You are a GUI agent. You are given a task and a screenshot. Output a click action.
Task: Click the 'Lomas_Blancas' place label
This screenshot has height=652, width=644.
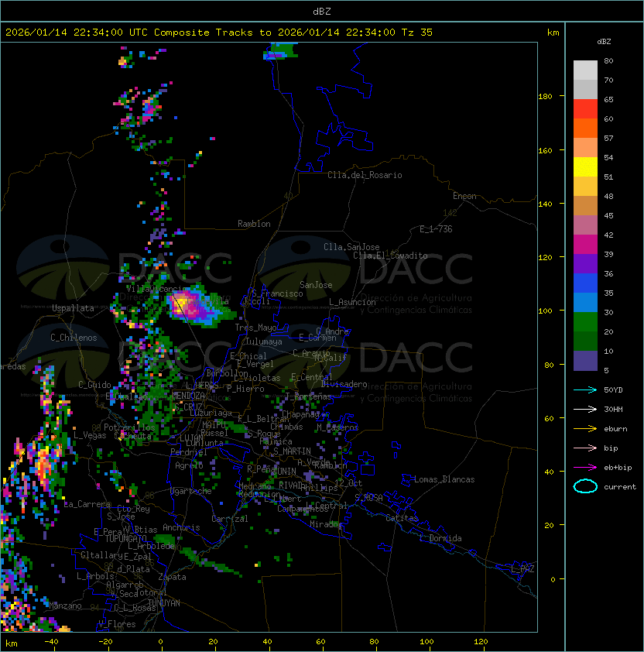(x=444, y=479)
